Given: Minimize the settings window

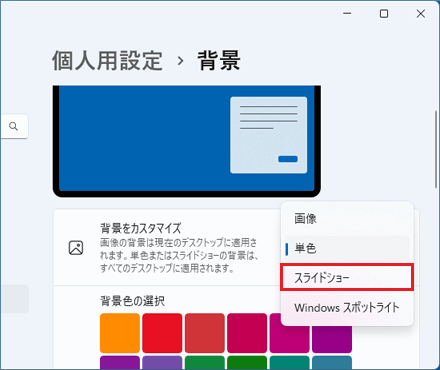Looking at the screenshot, I should (347, 14).
